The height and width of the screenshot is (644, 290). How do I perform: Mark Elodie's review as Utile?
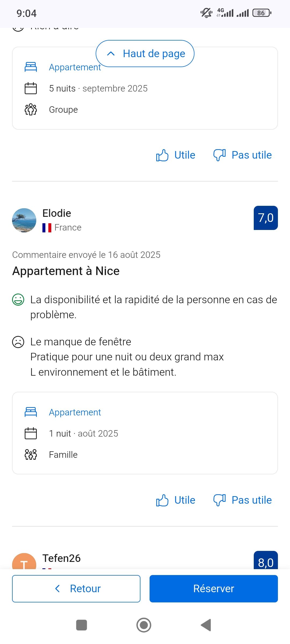click(185, 500)
